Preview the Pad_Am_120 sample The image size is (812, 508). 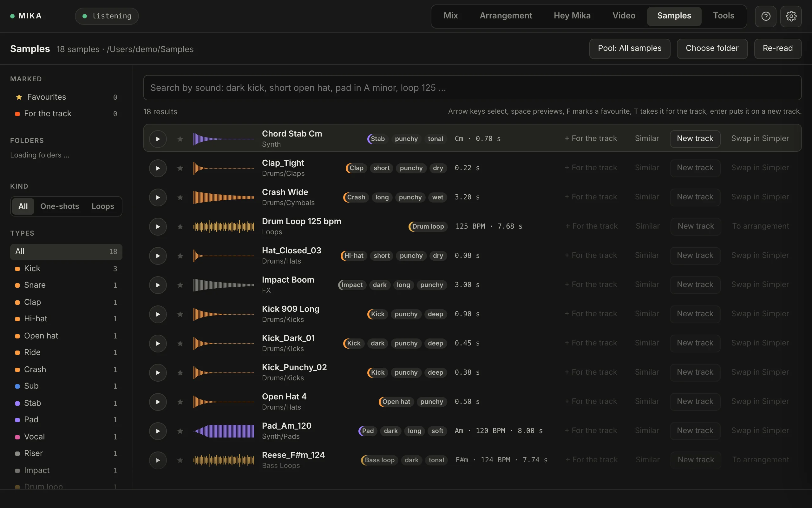158,431
